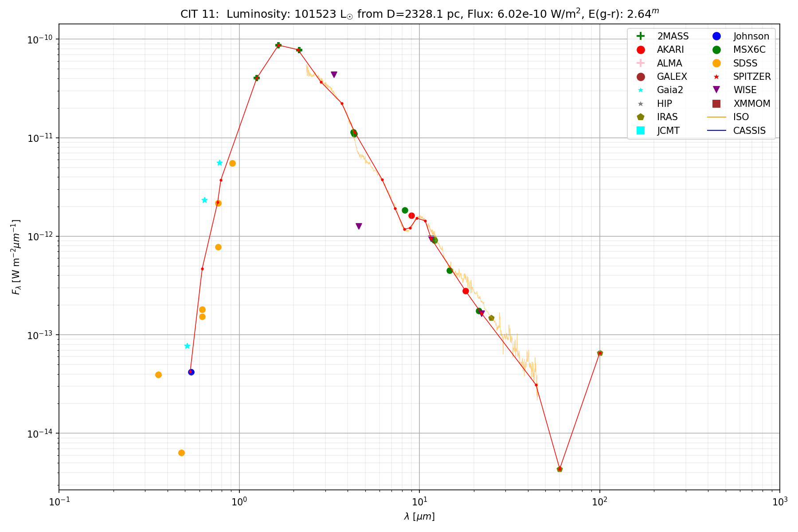
Task: Click the Fλ flux y-axis label
Action: pyautogui.click(x=16, y=257)
